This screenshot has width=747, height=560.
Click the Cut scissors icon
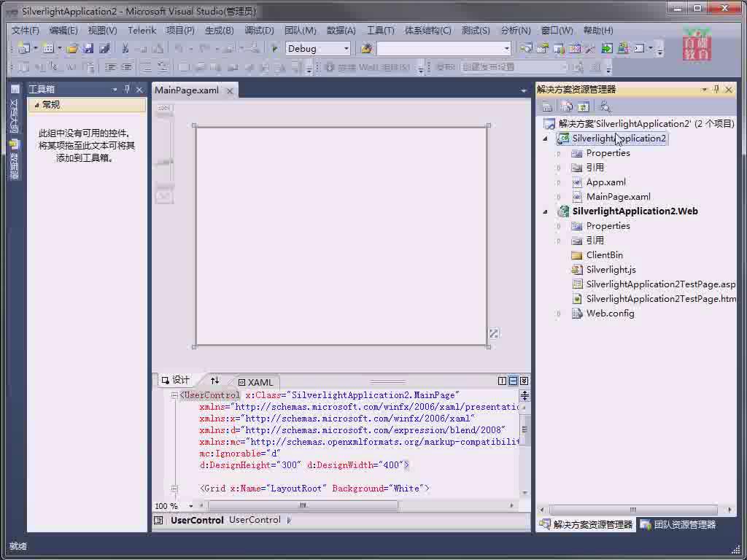click(x=125, y=48)
